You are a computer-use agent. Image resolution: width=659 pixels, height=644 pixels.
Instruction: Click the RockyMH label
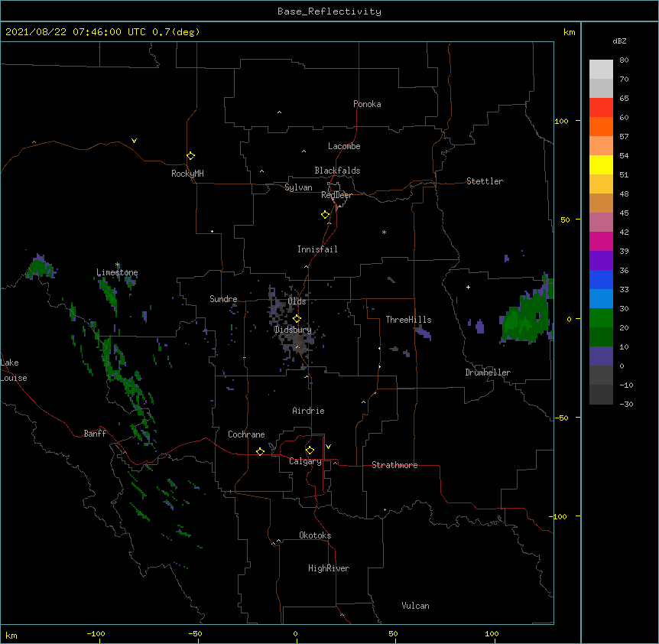187,174
